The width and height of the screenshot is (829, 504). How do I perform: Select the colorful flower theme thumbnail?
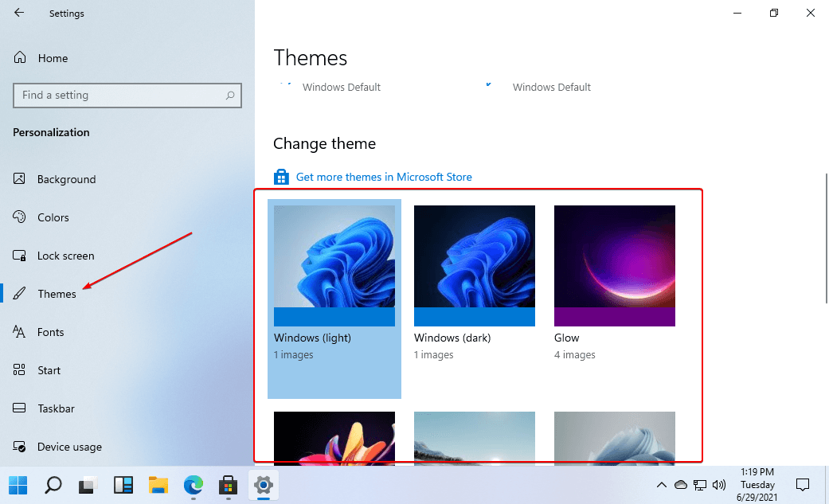[x=334, y=438]
